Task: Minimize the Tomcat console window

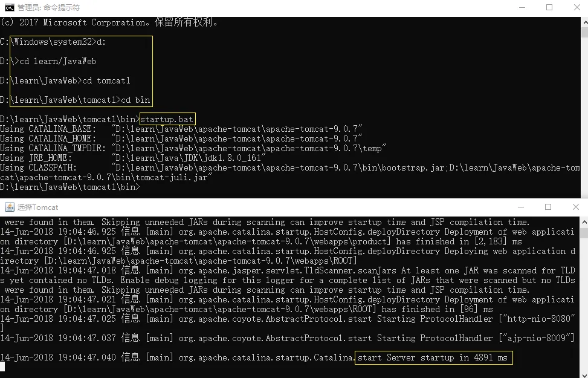Action: 520,207
